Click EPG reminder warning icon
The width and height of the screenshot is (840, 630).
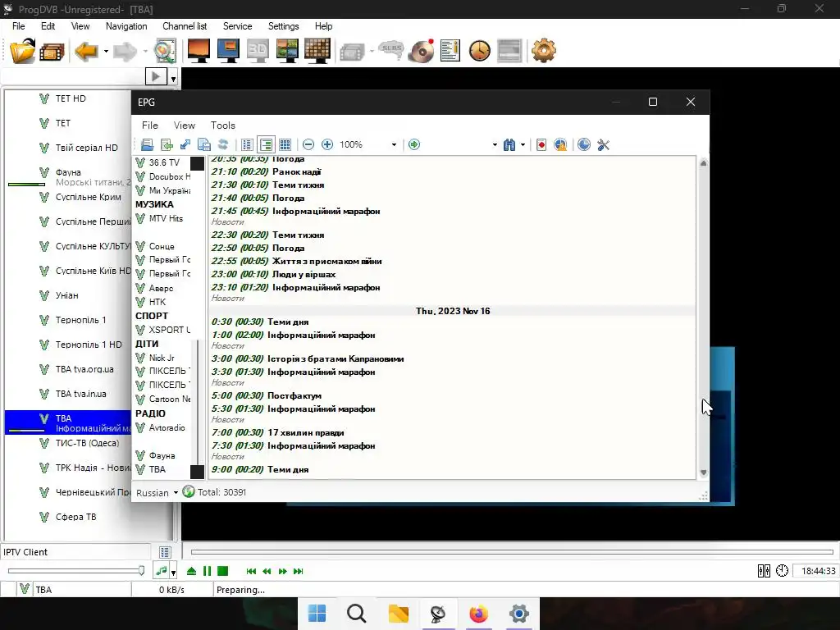coord(560,144)
